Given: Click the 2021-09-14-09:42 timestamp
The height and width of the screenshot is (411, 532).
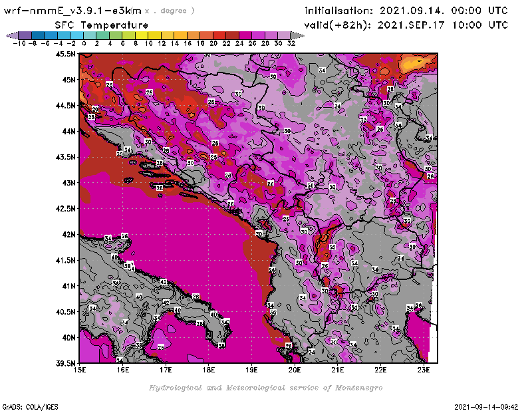Looking at the screenshot, I should [486, 407].
